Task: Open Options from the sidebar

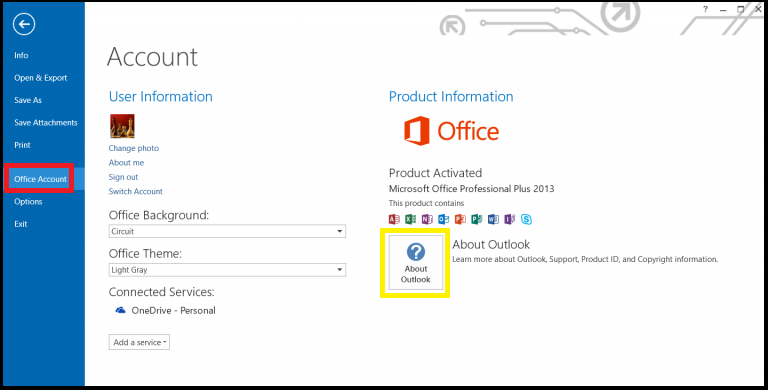Action: [x=28, y=201]
